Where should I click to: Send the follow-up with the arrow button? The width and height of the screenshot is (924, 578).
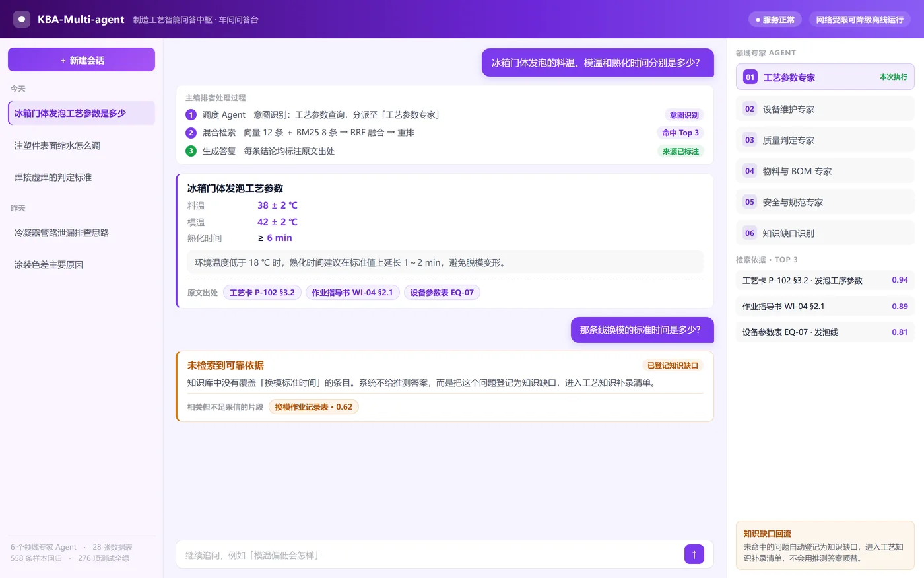[694, 554]
